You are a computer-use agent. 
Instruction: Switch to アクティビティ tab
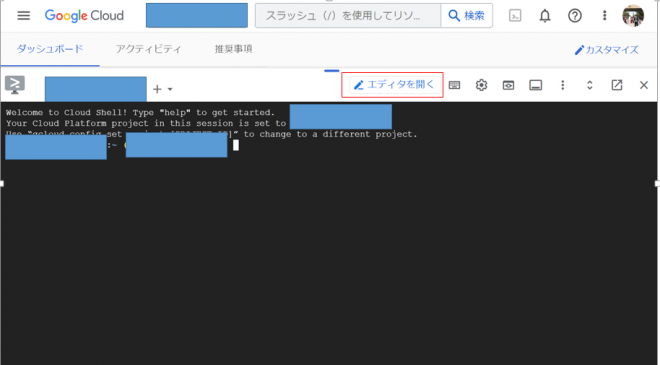[148, 49]
